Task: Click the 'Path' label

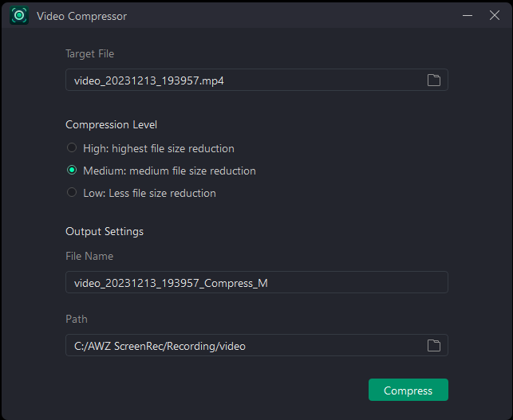Action: [x=77, y=319]
